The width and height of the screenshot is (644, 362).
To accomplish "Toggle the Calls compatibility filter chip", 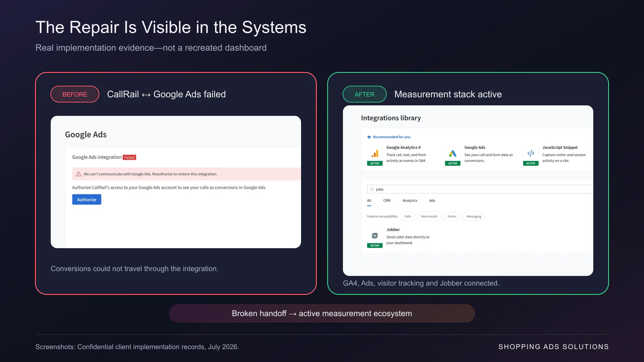I will 407,216.
